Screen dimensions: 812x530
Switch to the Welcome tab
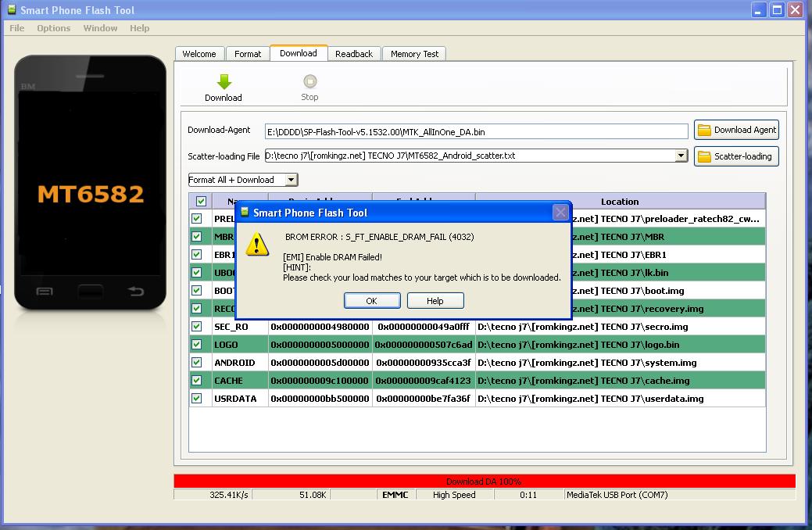199,54
